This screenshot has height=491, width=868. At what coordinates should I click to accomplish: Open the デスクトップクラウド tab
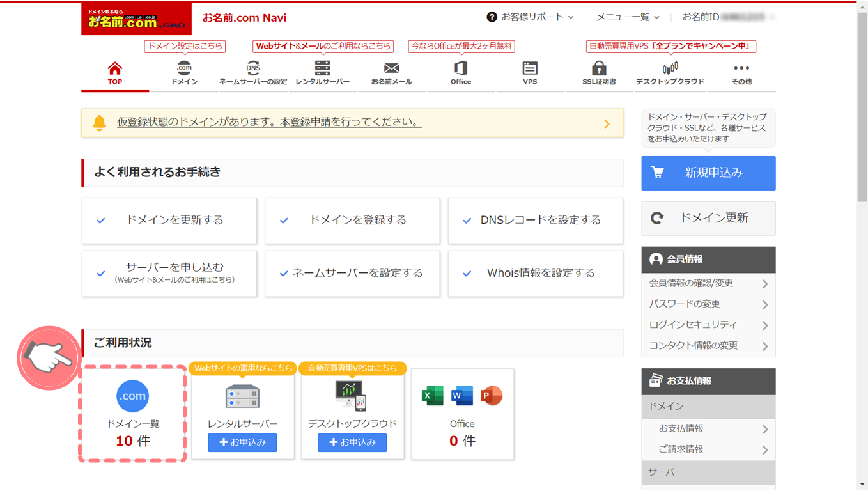670,74
